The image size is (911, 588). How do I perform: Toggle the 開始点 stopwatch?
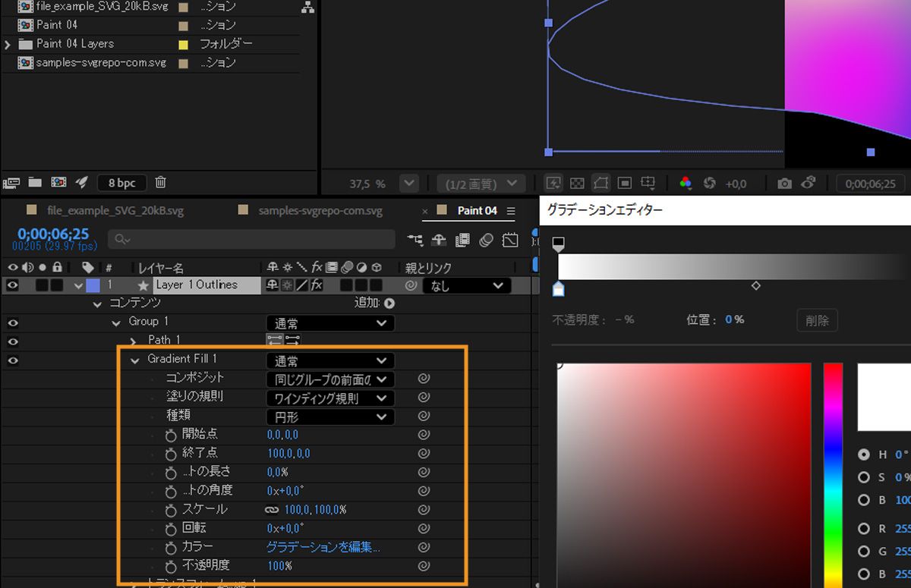tap(171, 435)
